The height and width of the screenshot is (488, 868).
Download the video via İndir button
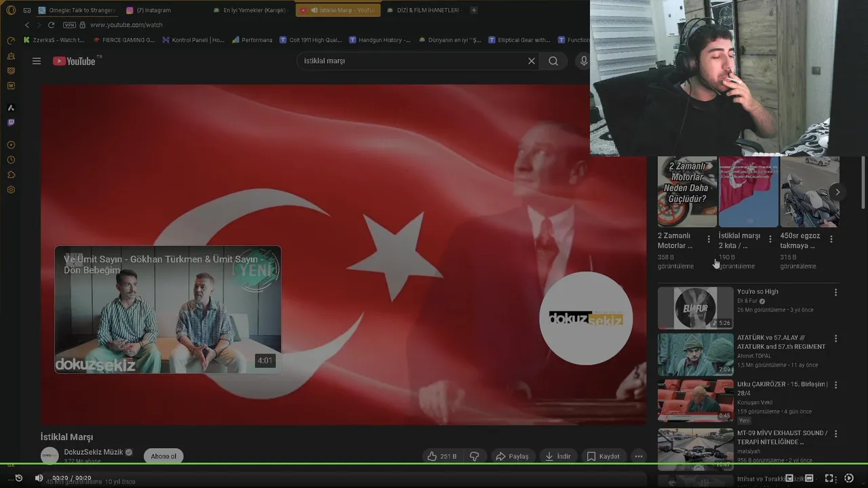click(558, 456)
